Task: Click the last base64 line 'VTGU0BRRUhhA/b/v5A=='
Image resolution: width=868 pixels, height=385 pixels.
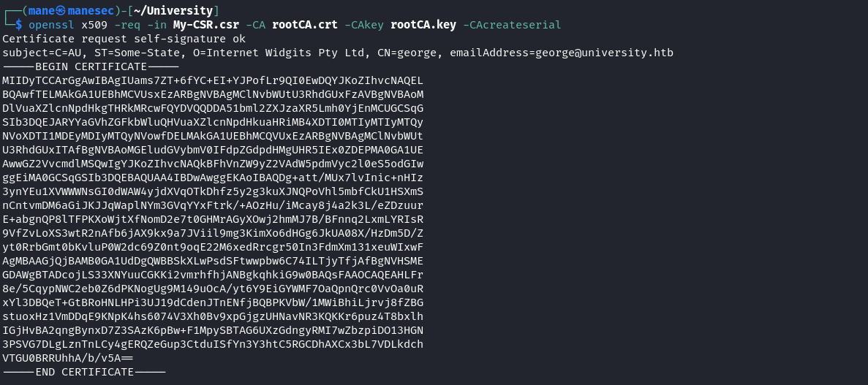Action: (67, 359)
